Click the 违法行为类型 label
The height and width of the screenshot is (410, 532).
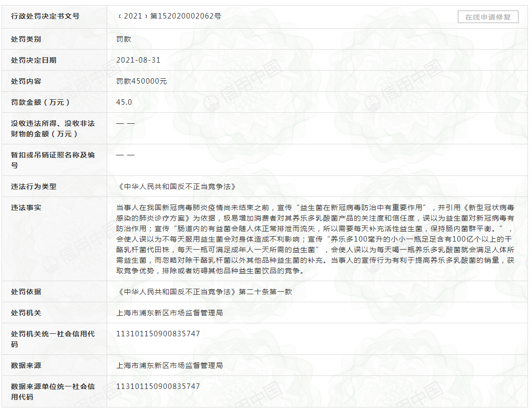[x=34, y=186]
